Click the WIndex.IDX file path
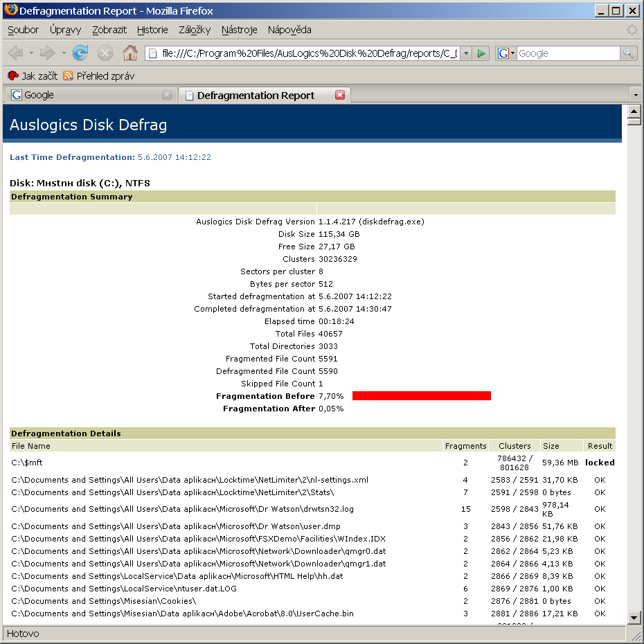This screenshot has width=644, height=644. pos(198,539)
